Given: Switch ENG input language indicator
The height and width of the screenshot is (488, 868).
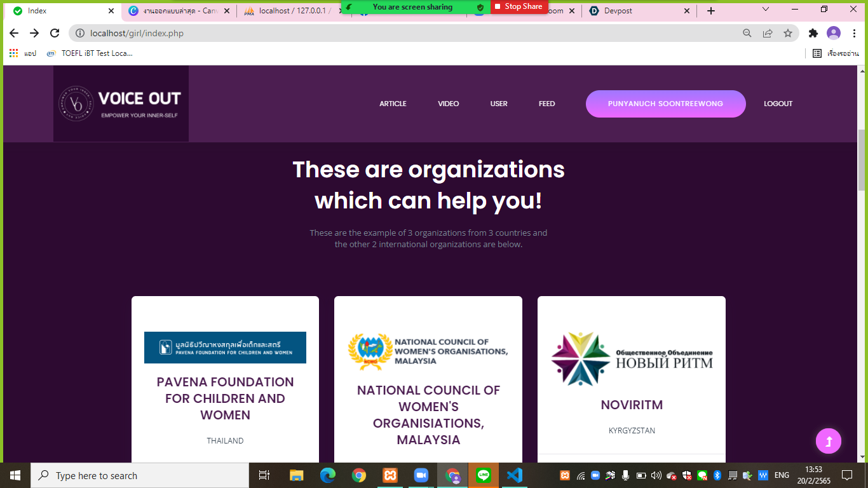Looking at the screenshot, I should pyautogui.click(x=782, y=475).
